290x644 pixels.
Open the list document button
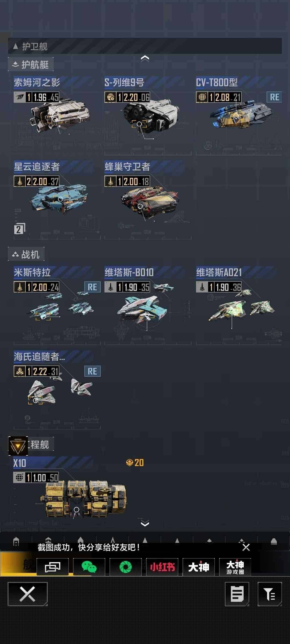tap(237, 594)
